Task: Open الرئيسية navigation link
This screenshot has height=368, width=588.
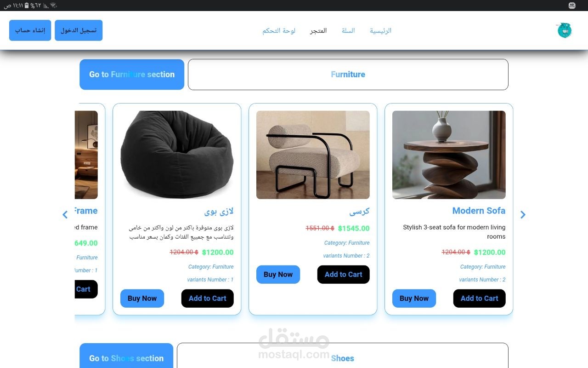Action: coord(380,31)
